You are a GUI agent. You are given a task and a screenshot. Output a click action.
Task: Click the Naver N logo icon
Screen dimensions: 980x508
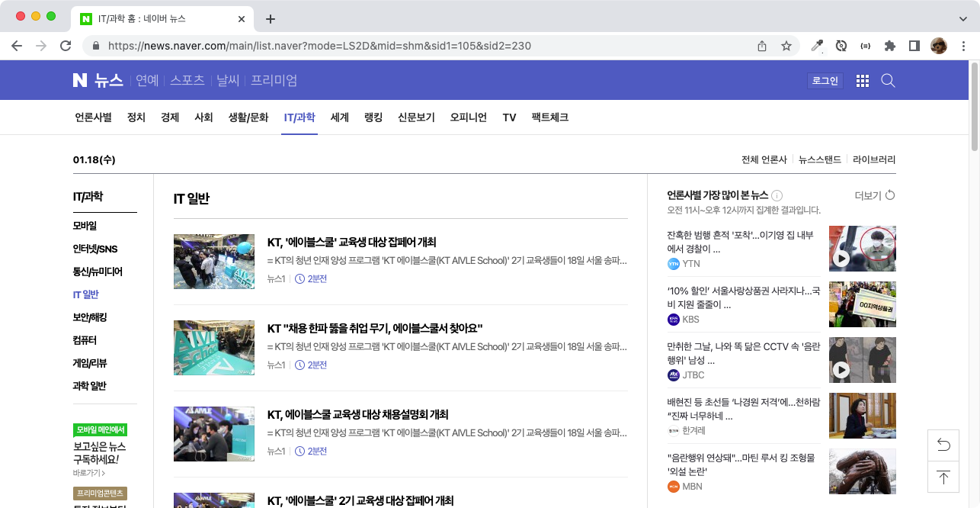(80, 80)
